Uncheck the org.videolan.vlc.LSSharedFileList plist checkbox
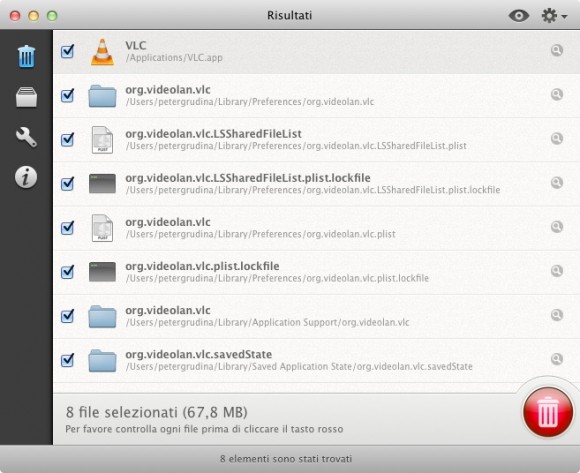 coord(67,139)
